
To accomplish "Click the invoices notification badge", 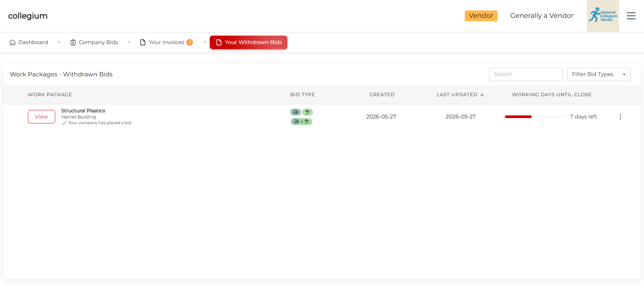I will point(190,42).
